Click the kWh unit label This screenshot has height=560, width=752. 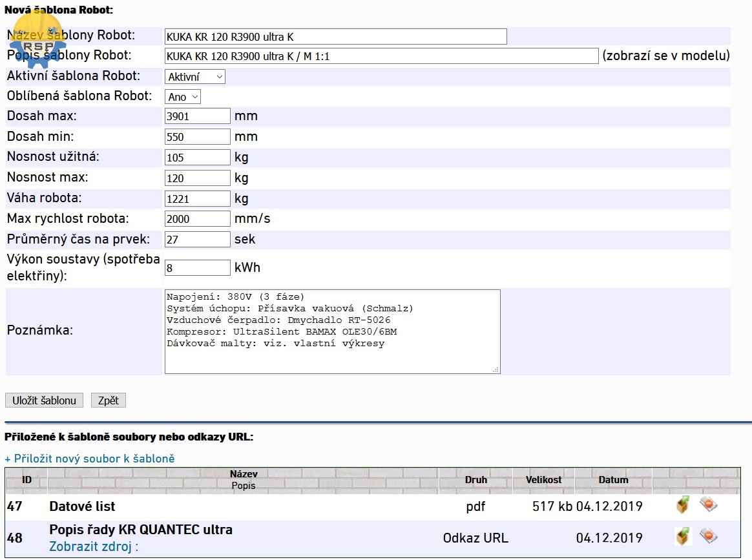click(247, 267)
